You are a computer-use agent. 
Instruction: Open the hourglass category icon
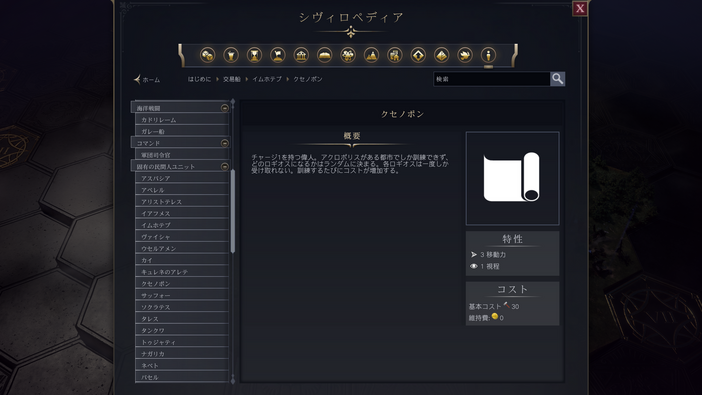tap(254, 55)
